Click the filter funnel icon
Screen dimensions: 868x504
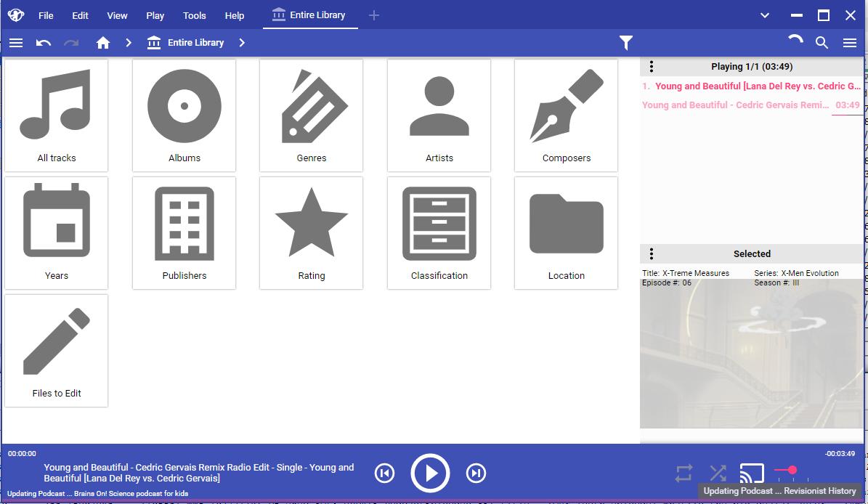626,43
